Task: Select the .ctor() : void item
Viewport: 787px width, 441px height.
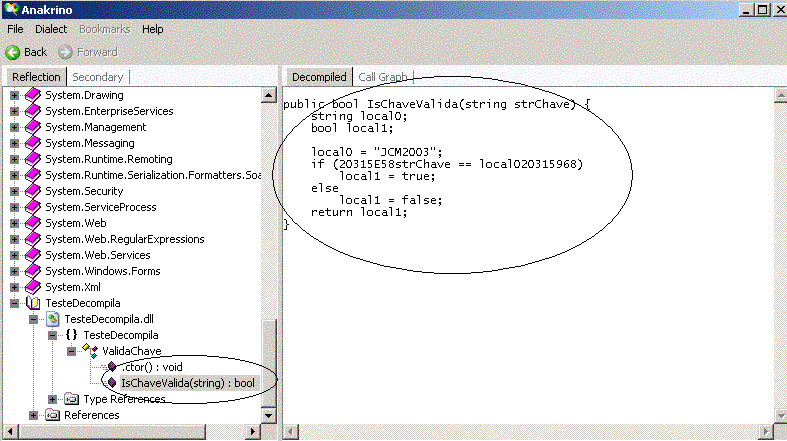Action: click(x=152, y=367)
